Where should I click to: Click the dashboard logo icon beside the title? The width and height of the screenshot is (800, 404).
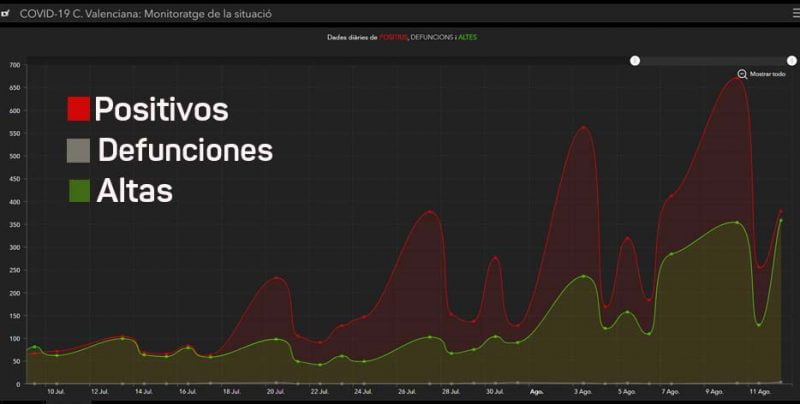coord(7,14)
